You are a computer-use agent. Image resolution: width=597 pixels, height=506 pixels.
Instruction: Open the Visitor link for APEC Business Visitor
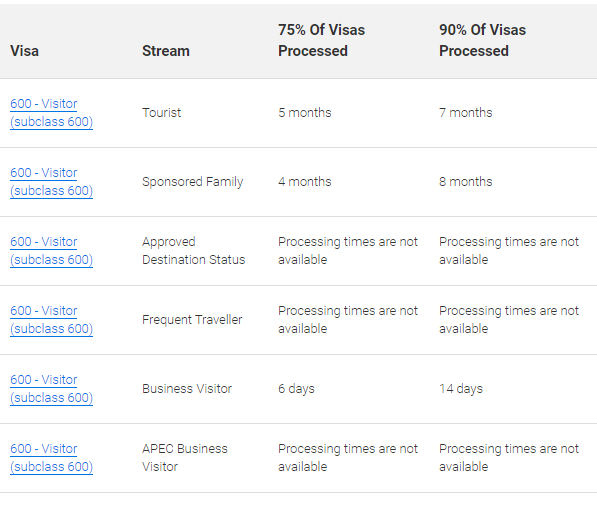(x=51, y=457)
